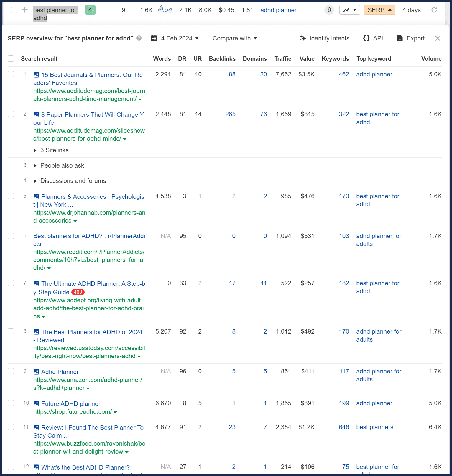Open the shop.futureadhd.com URL link
Screen dimensions: 452x476
point(73,412)
